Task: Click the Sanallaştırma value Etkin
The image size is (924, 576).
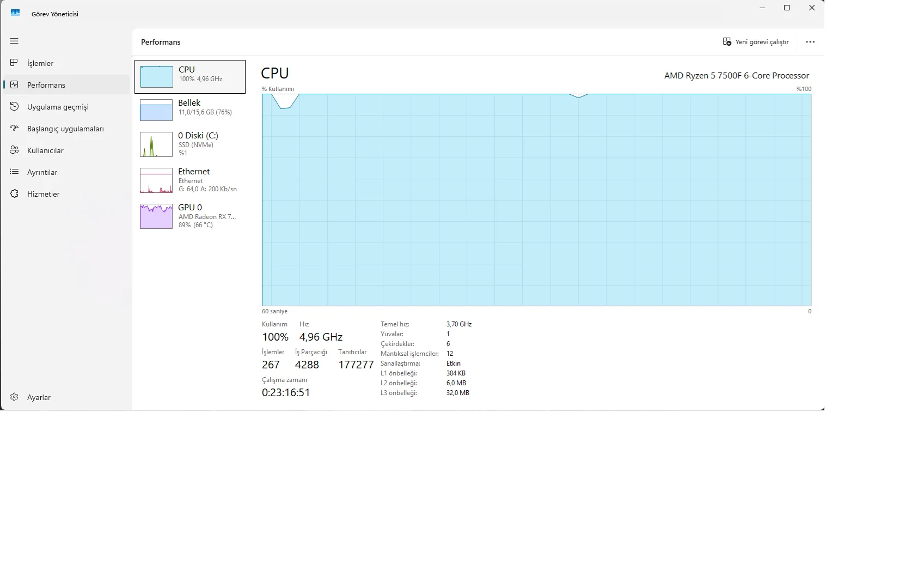Action: [x=454, y=363]
